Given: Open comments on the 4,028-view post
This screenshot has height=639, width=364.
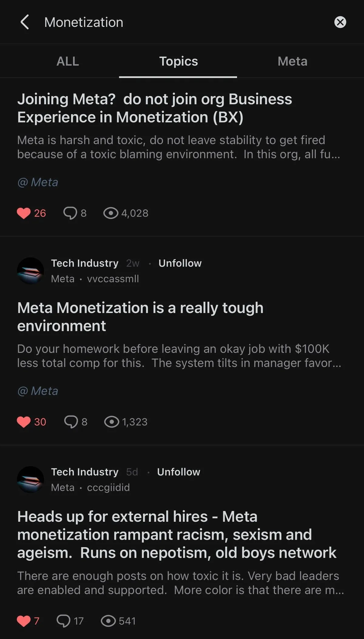Looking at the screenshot, I should [x=70, y=213].
